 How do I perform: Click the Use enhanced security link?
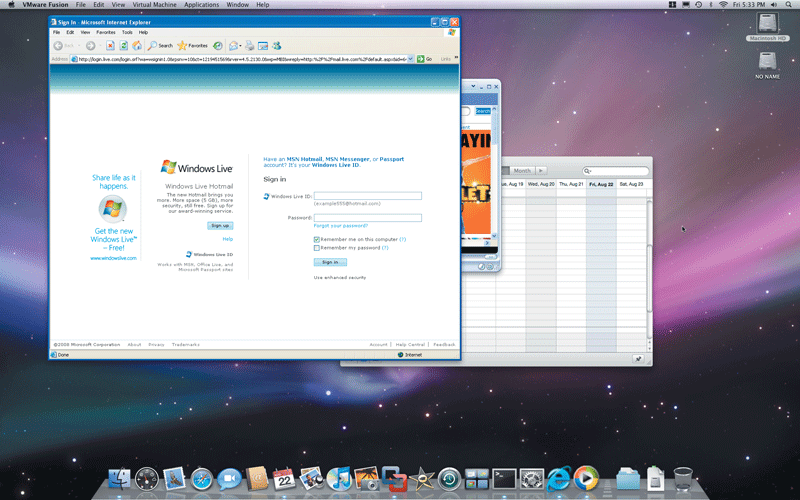point(340,278)
